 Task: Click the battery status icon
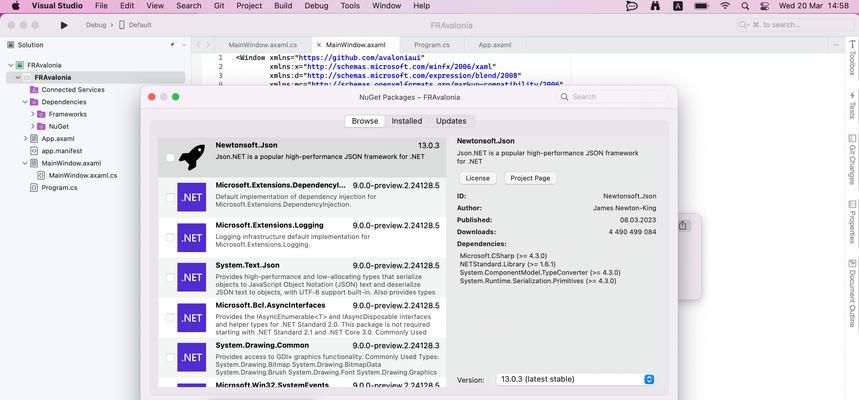(701, 6)
